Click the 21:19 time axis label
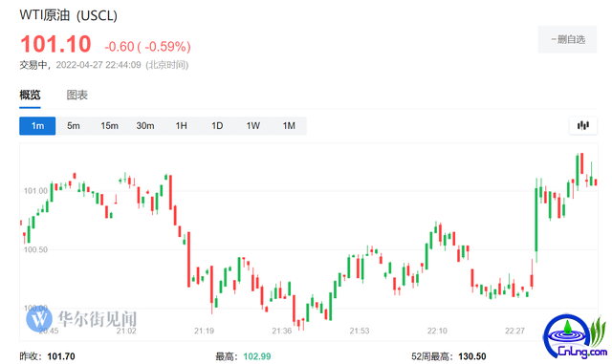The image size is (612, 364). click(x=204, y=331)
